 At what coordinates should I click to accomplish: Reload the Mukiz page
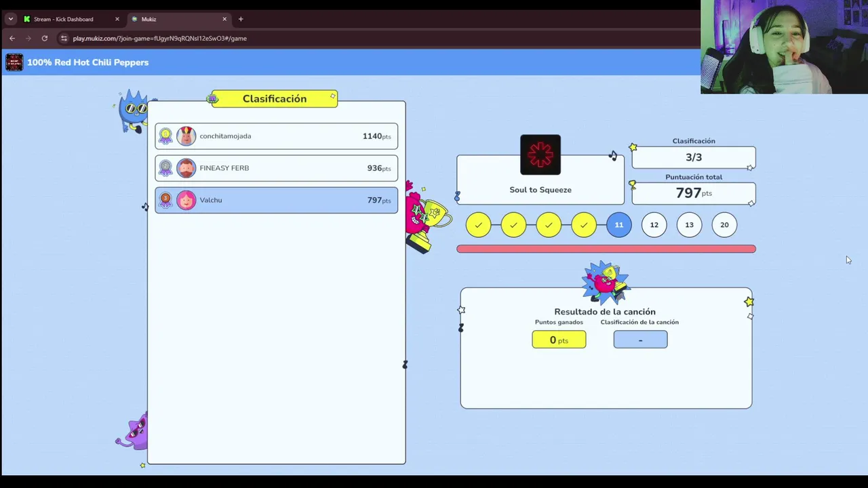pyautogui.click(x=45, y=39)
